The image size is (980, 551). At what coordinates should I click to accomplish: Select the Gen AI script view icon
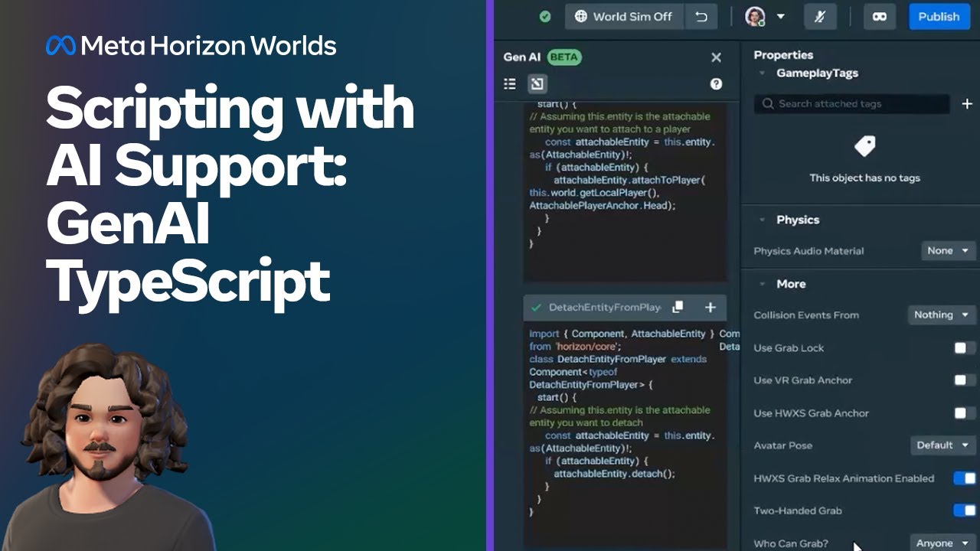(537, 83)
